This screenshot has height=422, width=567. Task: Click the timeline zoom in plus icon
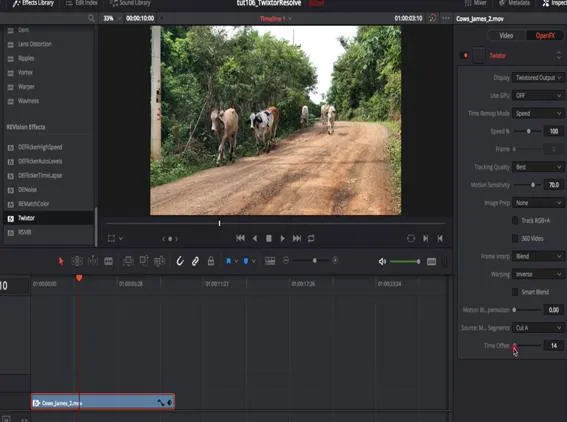335,260
